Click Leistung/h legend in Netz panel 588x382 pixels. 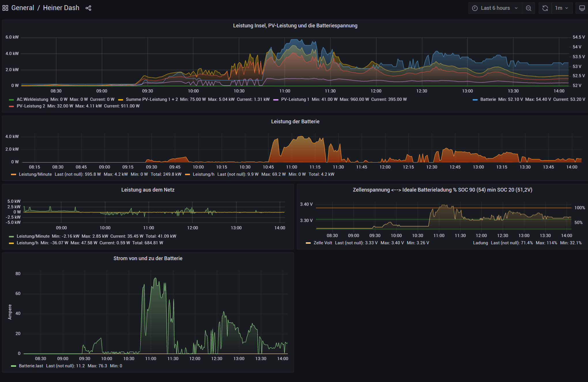coord(27,243)
